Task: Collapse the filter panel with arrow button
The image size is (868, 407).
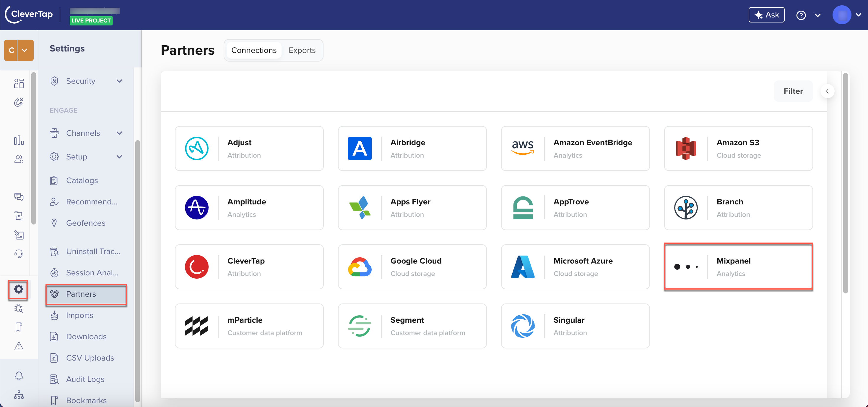Action: coord(827,91)
